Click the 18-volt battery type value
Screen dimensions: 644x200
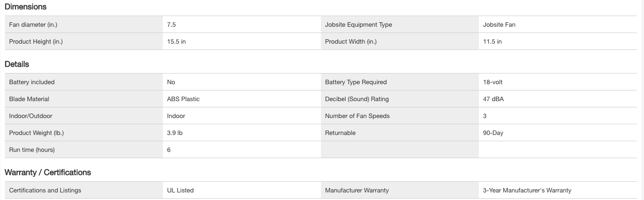(x=493, y=82)
